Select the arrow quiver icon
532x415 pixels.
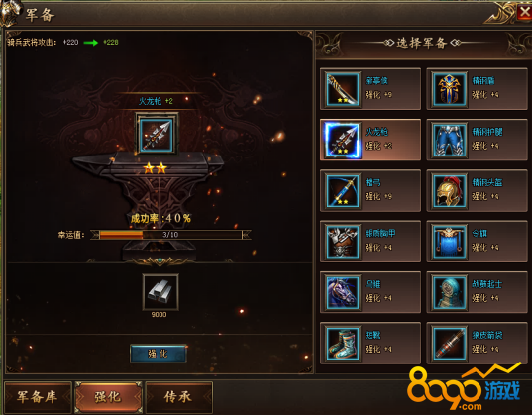449,343
